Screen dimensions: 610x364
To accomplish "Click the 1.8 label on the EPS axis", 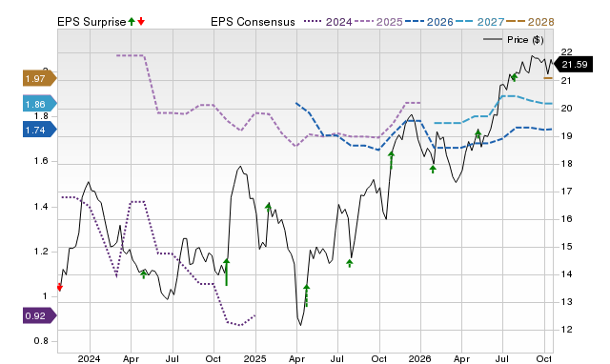I will pyautogui.click(x=41, y=116).
